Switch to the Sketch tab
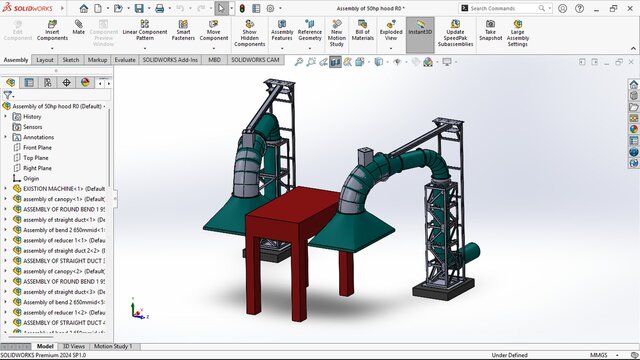This screenshot has height=360, width=640. click(71, 60)
